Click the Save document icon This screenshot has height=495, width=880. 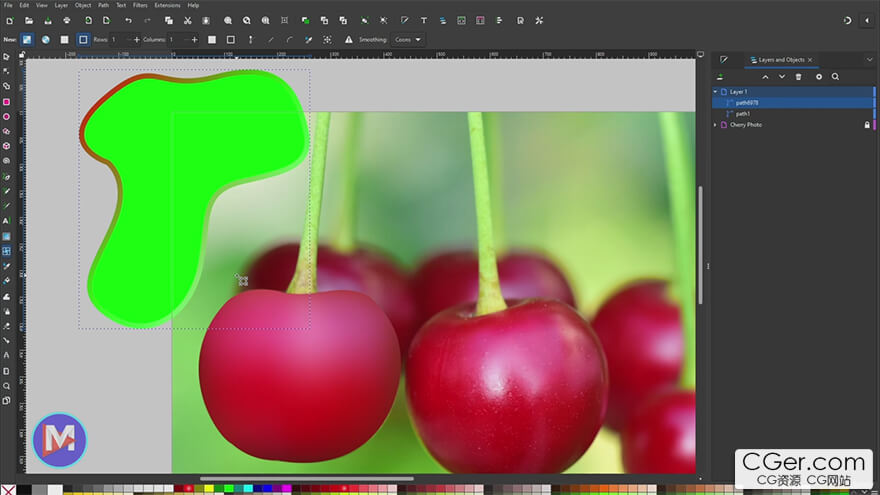pyautogui.click(x=48, y=20)
